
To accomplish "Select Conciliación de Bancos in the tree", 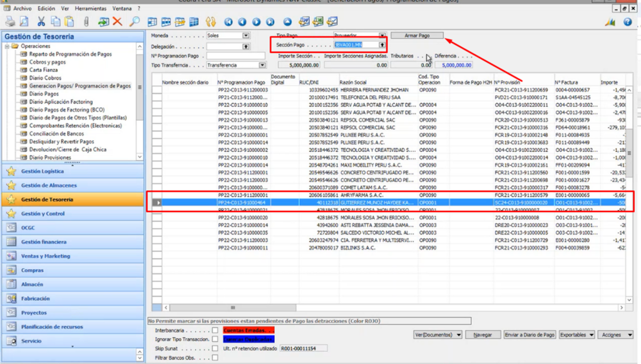I will tap(56, 134).
